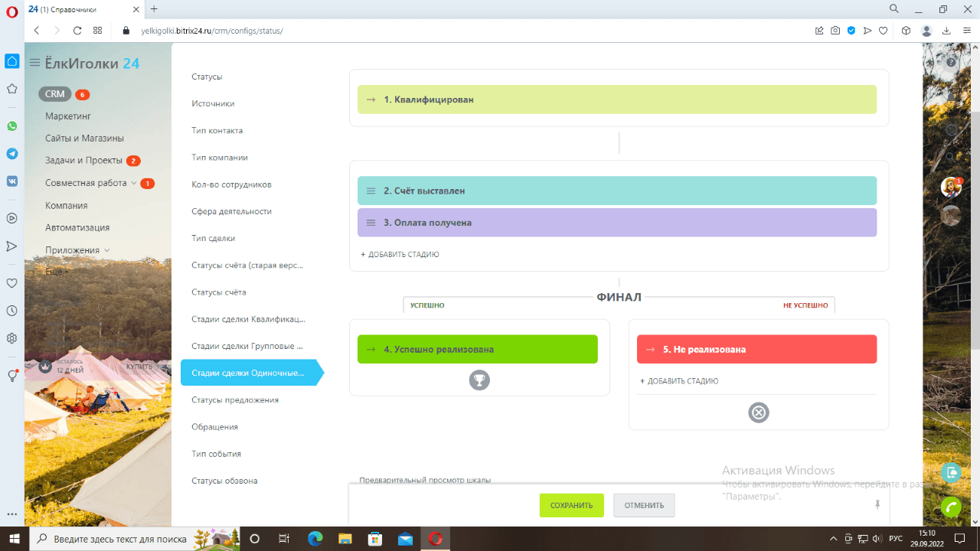
Task: Click the green phone call button
Action: point(951,507)
